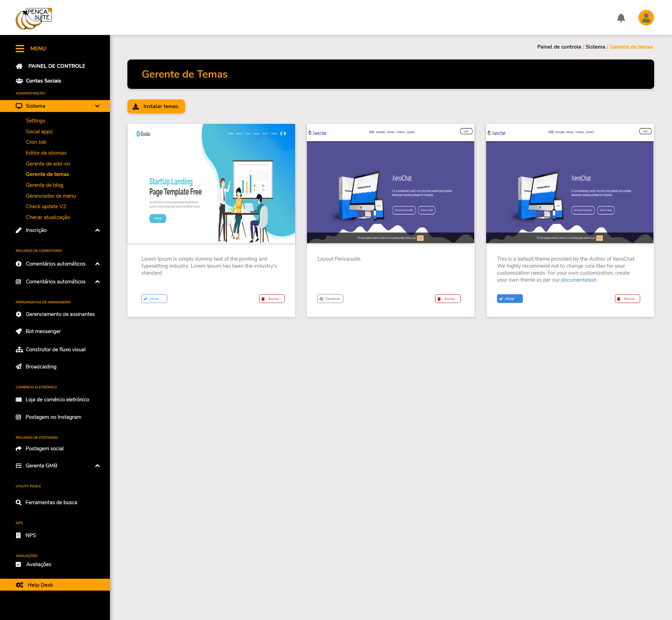Select Cron Job in the Sistema submenu

36,142
